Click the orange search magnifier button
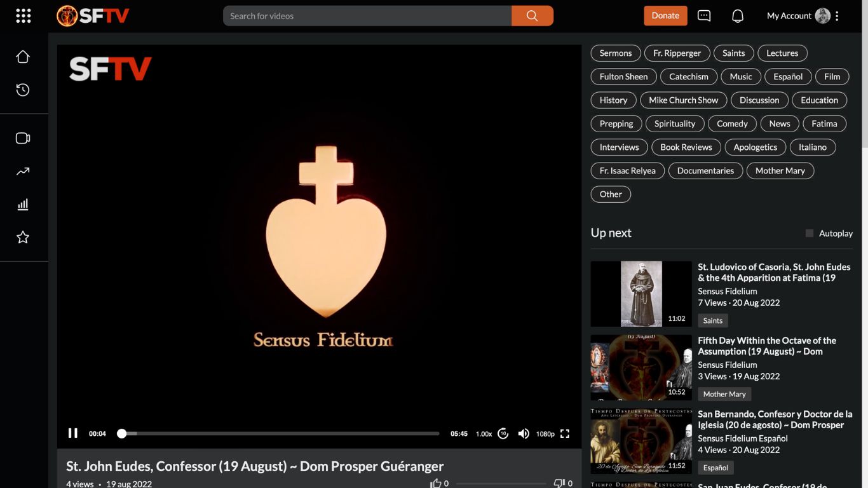 click(x=532, y=16)
